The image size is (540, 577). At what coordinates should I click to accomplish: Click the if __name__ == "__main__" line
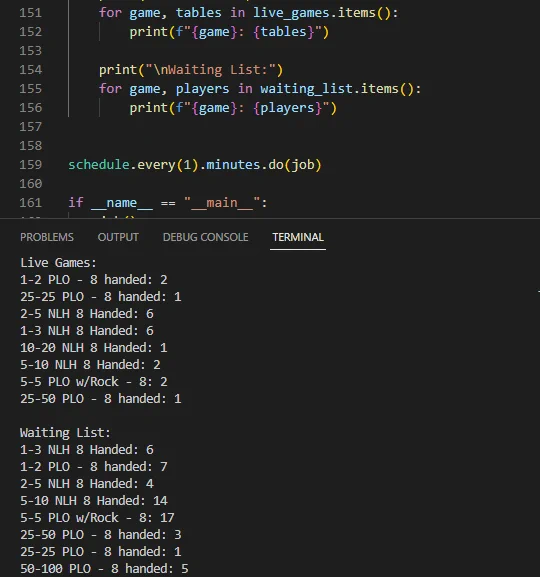tap(167, 203)
